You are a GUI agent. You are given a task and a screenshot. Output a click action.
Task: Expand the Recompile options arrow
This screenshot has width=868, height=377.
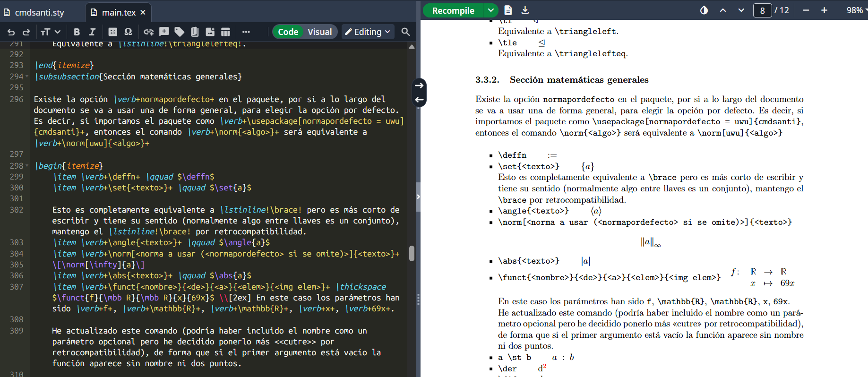pos(491,10)
